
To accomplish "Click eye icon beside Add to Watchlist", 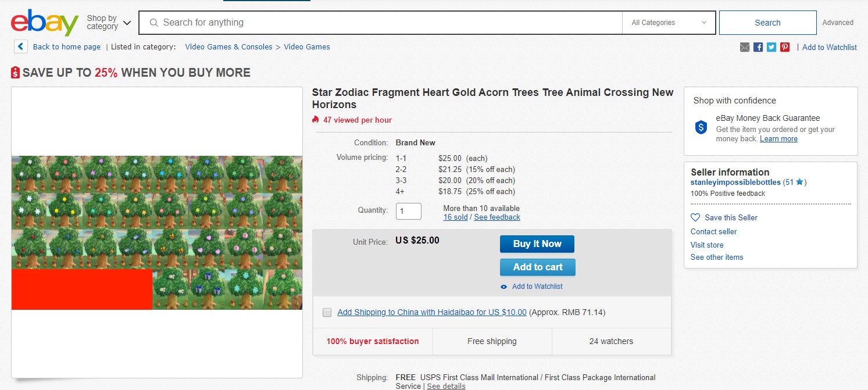I will point(504,287).
